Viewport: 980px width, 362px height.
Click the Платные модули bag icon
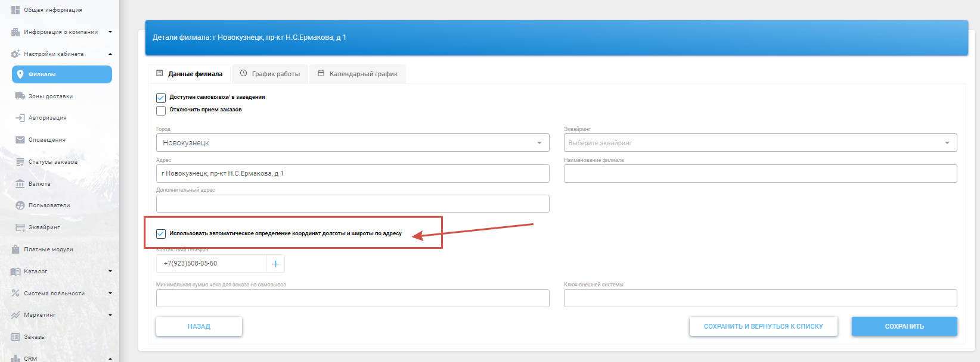click(x=15, y=249)
